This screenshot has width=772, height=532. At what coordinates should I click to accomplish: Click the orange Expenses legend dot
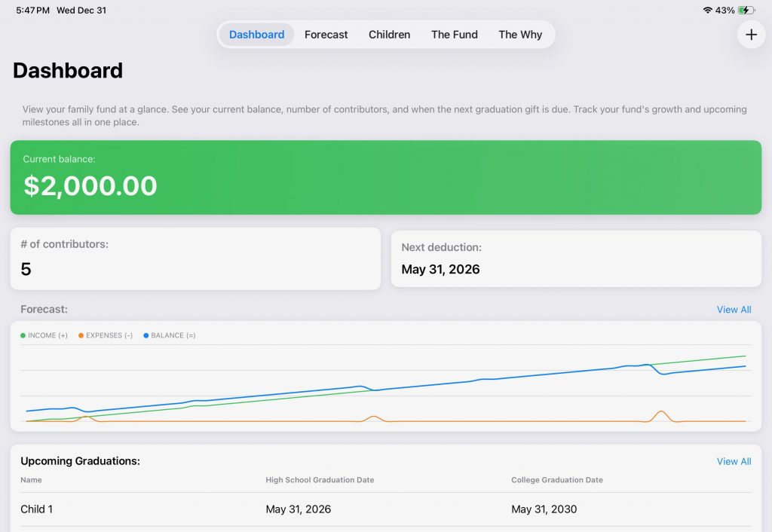pyautogui.click(x=81, y=335)
